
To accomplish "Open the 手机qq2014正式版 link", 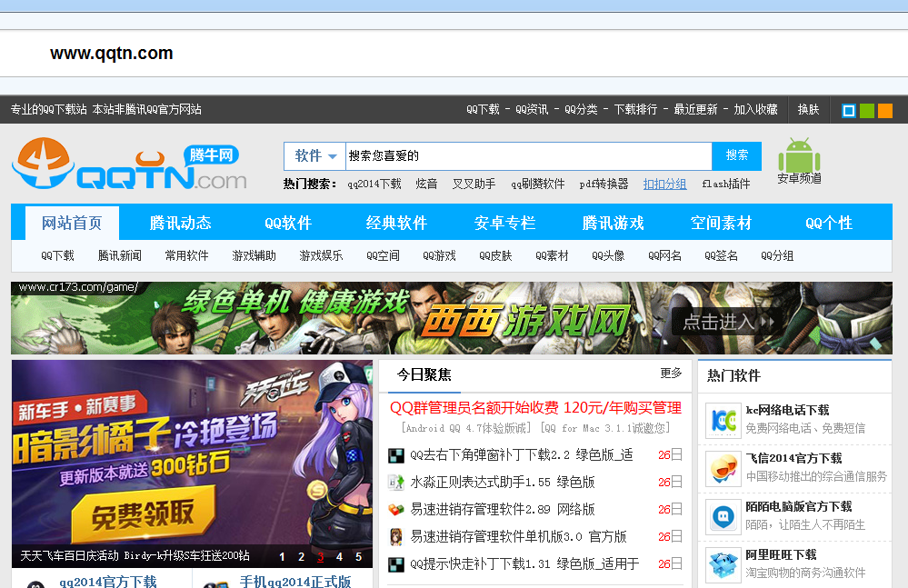I will point(295,582).
